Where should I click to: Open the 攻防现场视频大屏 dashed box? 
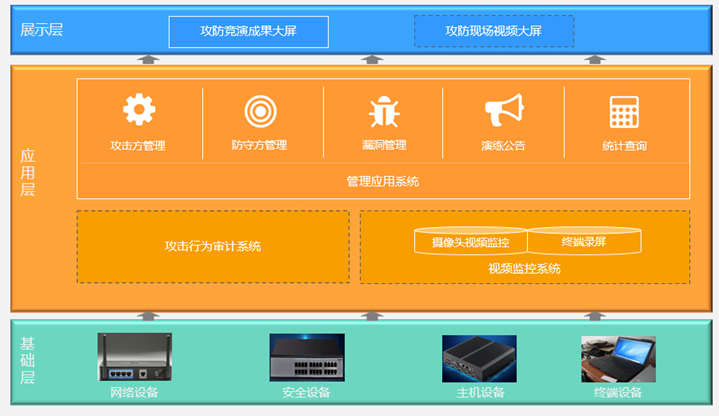click(494, 31)
